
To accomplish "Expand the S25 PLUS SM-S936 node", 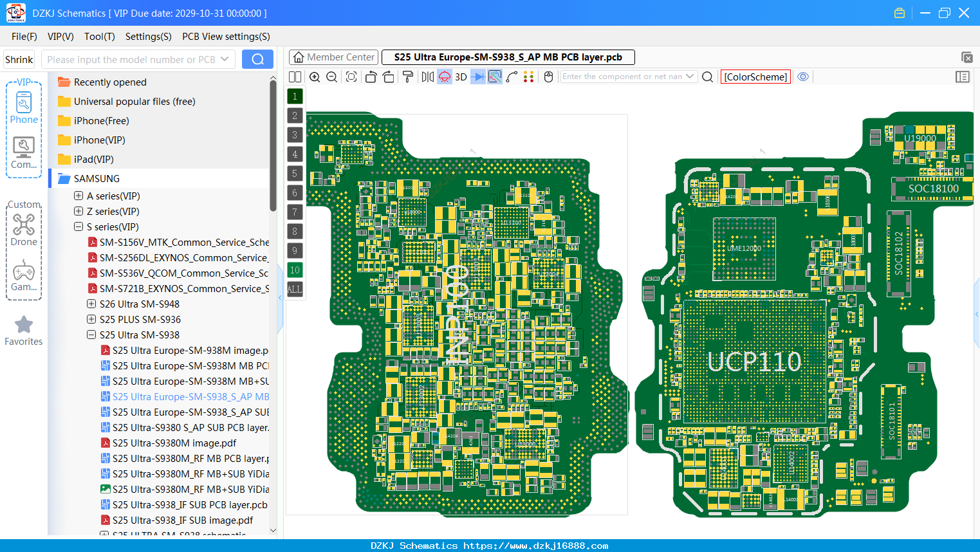I will [91, 319].
